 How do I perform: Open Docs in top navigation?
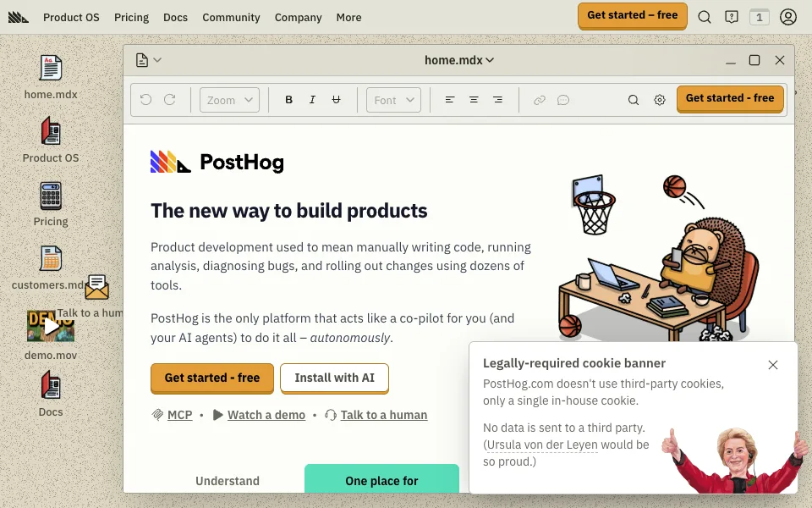point(176,17)
